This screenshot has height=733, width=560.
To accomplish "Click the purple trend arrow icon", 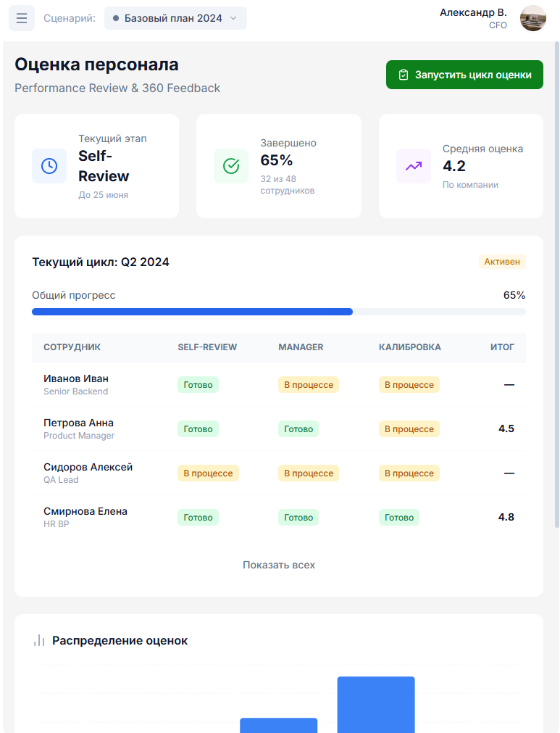I will (x=414, y=166).
